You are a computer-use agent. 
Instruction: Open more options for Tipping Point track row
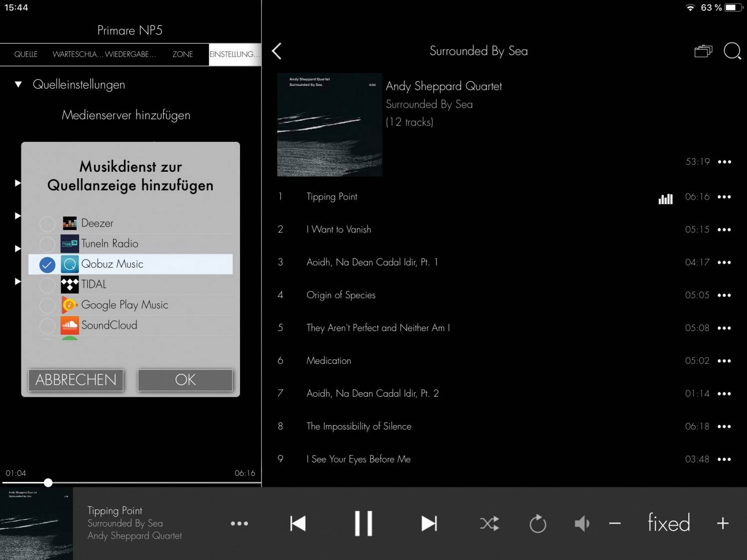click(725, 197)
